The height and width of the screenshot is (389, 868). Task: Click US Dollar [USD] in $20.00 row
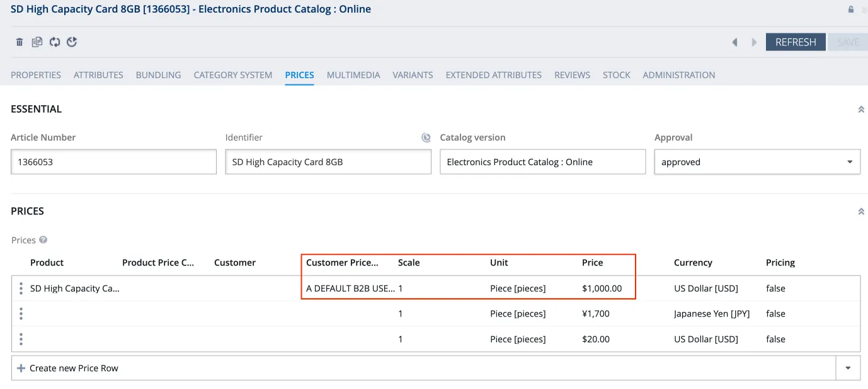706,339
